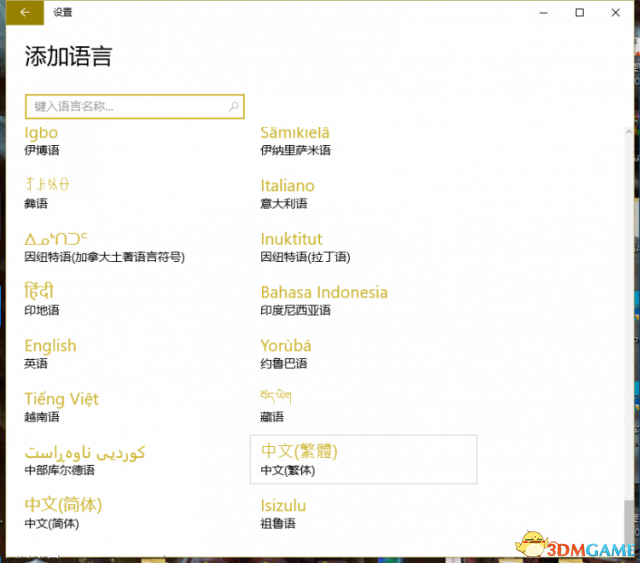The height and width of the screenshot is (563, 640).
Task: Click the scrollbar up arrow
Action: [x=629, y=131]
